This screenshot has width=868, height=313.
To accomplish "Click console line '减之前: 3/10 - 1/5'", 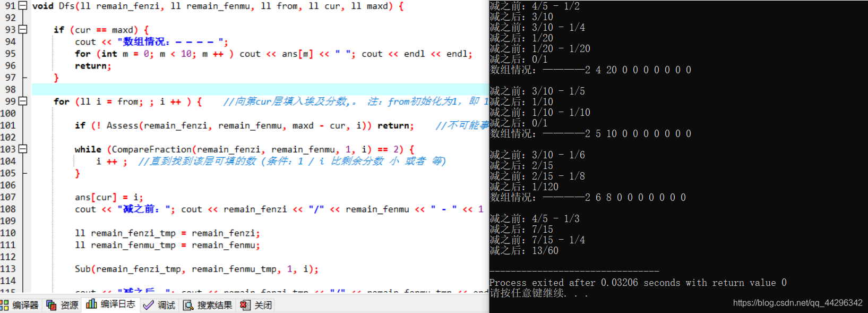I will 537,91.
